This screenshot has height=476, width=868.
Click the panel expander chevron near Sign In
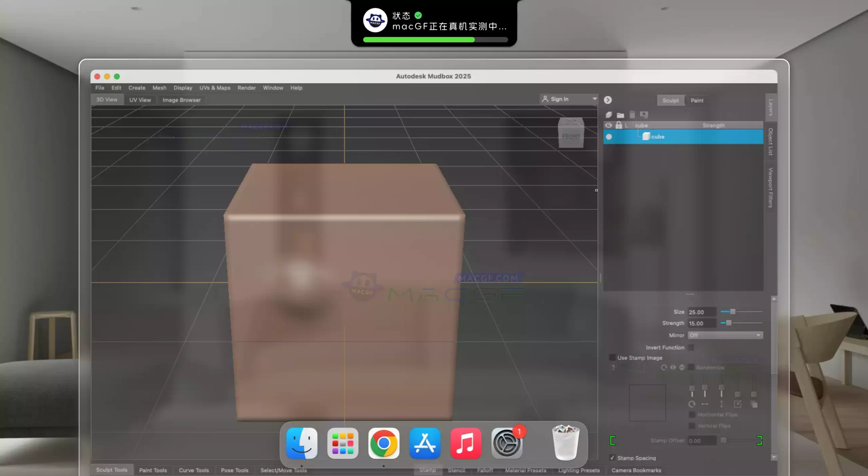pyautogui.click(x=608, y=100)
